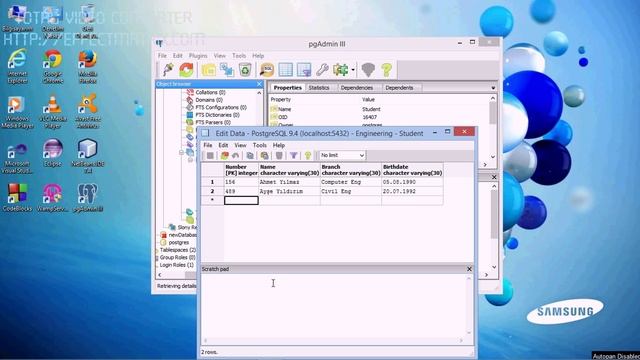Open the tab list arrow beside Dependents
640x360 pixels.
(x=493, y=88)
